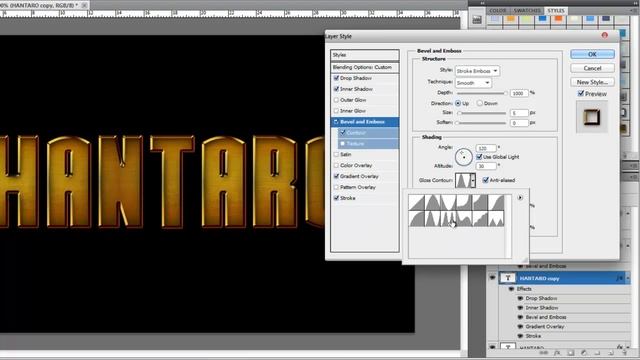Select Bevel and Emboss in Layer Style list
Image resolution: width=640 pixels, height=360 pixels.
(365, 122)
